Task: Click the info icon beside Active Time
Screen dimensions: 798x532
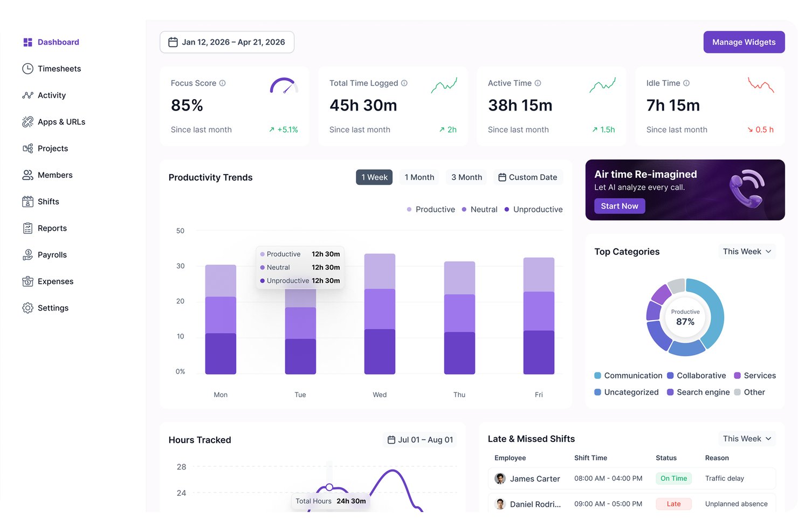Action: (538, 83)
